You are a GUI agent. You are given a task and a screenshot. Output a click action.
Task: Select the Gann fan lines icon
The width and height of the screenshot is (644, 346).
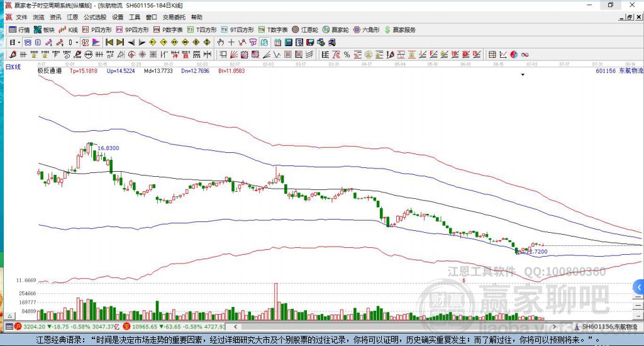click(x=234, y=55)
